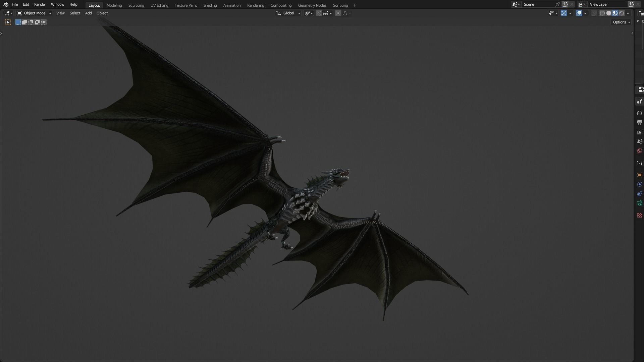Open the overlays options dropdown arrow
Viewport: 644px width, 362px height.
coord(585,13)
